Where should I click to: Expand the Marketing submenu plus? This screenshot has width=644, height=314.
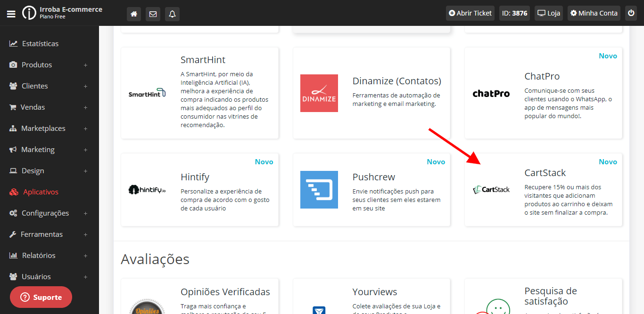tap(86, 150)
